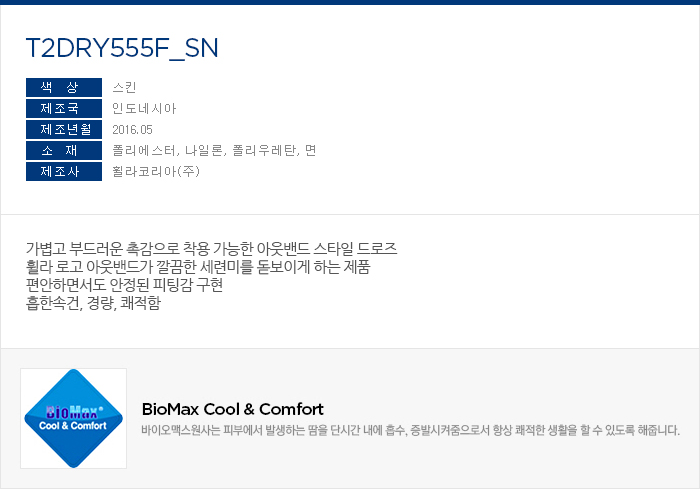Click the 바이오맥스원사 description sentence
Viewport: 700px width, 489px height.
click(x=410, y=430)
